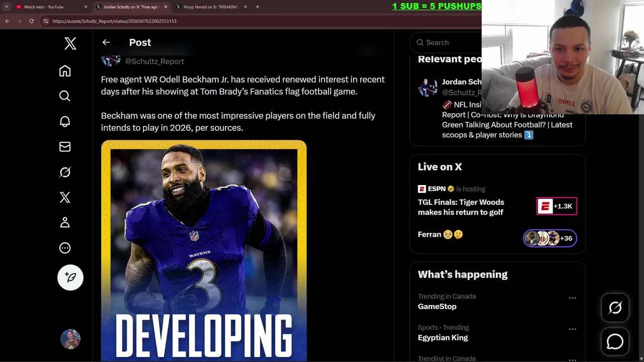Close the Watch later YouTube tab
This screenshot has width=644, height=362.
86,7
